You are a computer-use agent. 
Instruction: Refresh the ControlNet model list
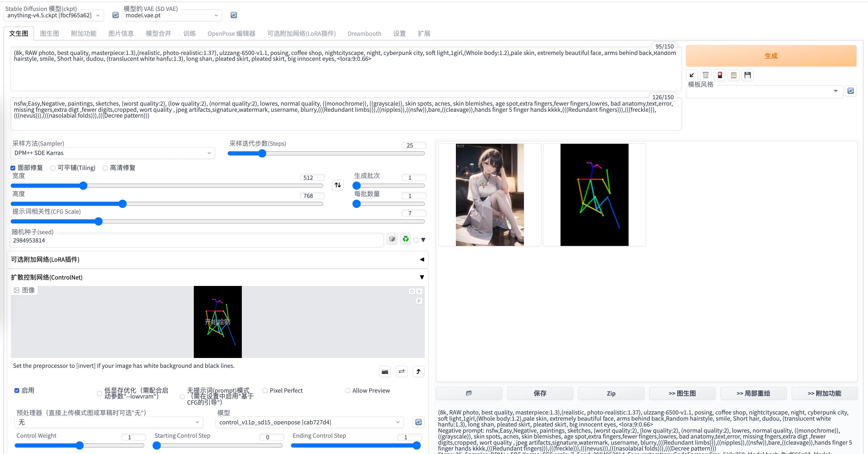click(x=418, y=422)
